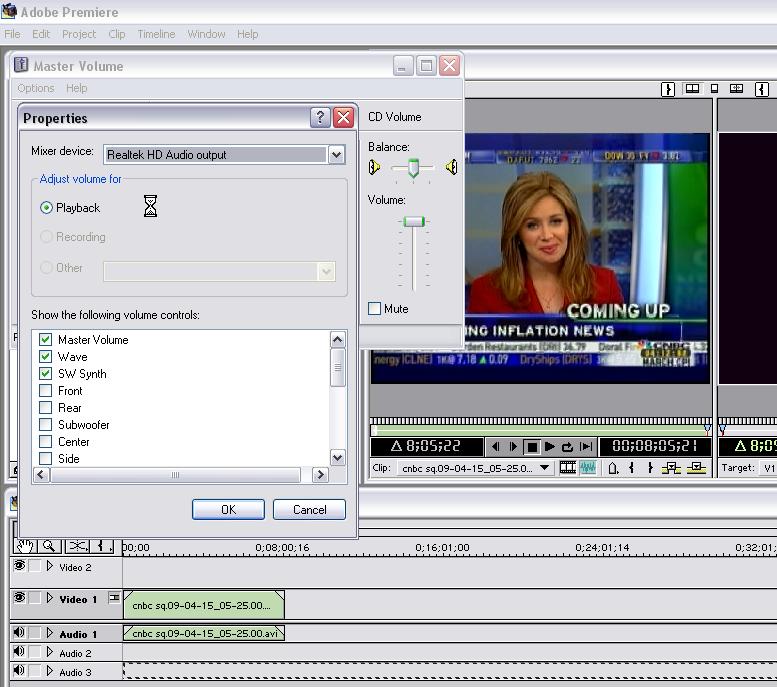
Task: Open the Project menu
Action: click(79, 34)
